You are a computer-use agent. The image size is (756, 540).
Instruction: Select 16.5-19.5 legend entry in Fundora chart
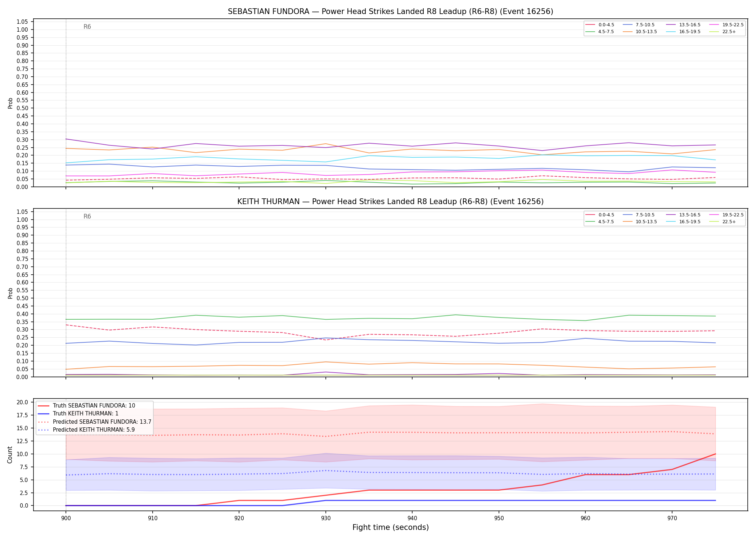click(x=683, y=32)
